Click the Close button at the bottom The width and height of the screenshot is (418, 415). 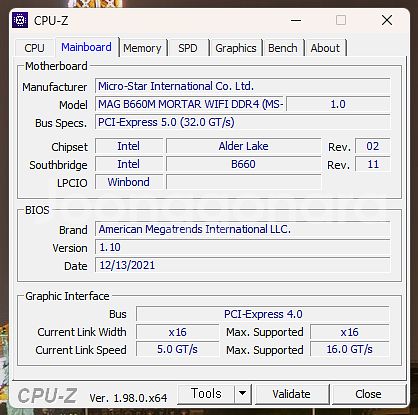369,394
